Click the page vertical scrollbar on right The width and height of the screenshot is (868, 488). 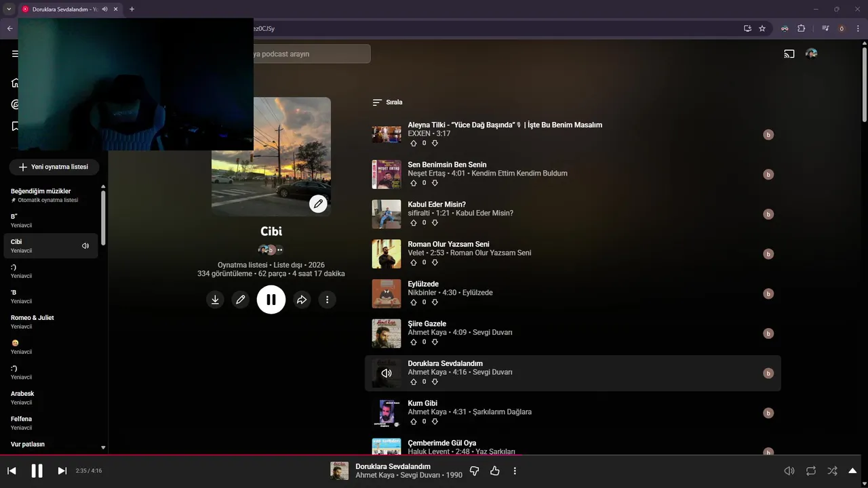click(865, 85)
